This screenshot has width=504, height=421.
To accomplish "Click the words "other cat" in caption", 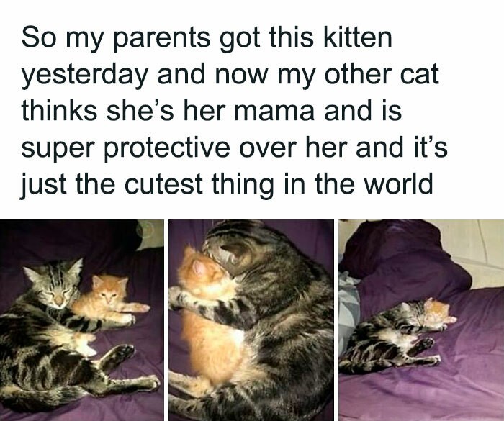I will [382, 75].
